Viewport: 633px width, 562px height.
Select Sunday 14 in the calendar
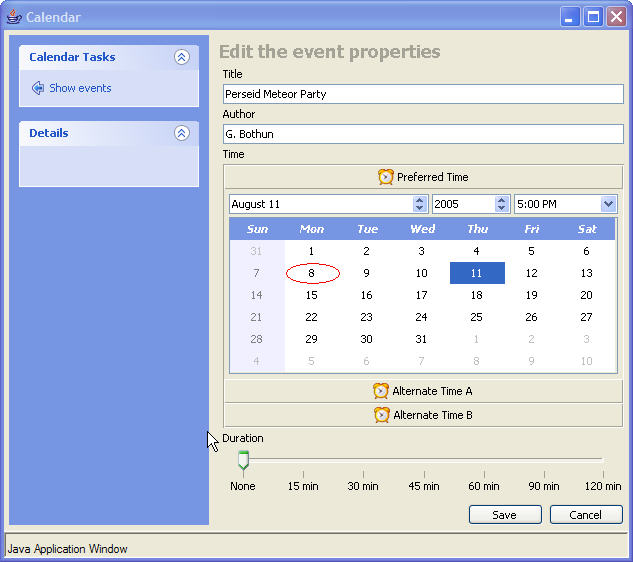click(257, 295)
